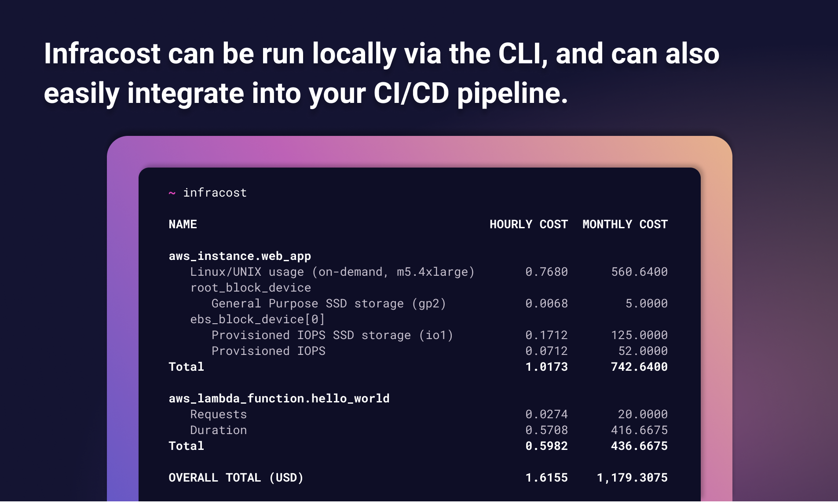Click the lambda Total hourly 0.5982
The height and width of the screenshot is (504, 838).
click(547, 446)
